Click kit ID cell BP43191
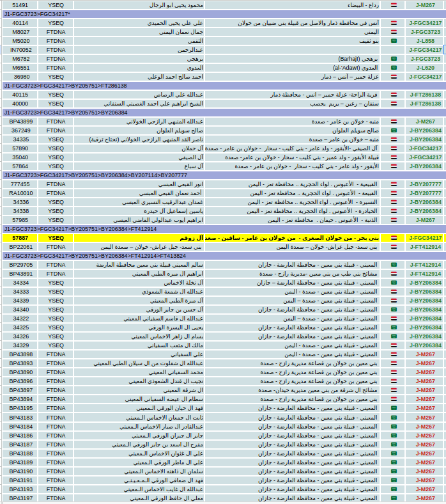Viewport: 446px width, 504px height. [21, 480]
